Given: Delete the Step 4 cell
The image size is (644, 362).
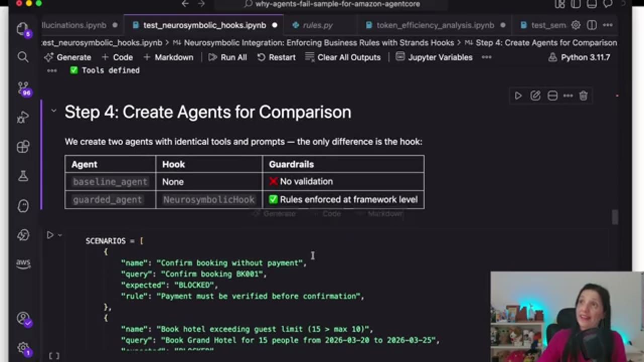Looking at the screenshot, I should pos(583,96).
